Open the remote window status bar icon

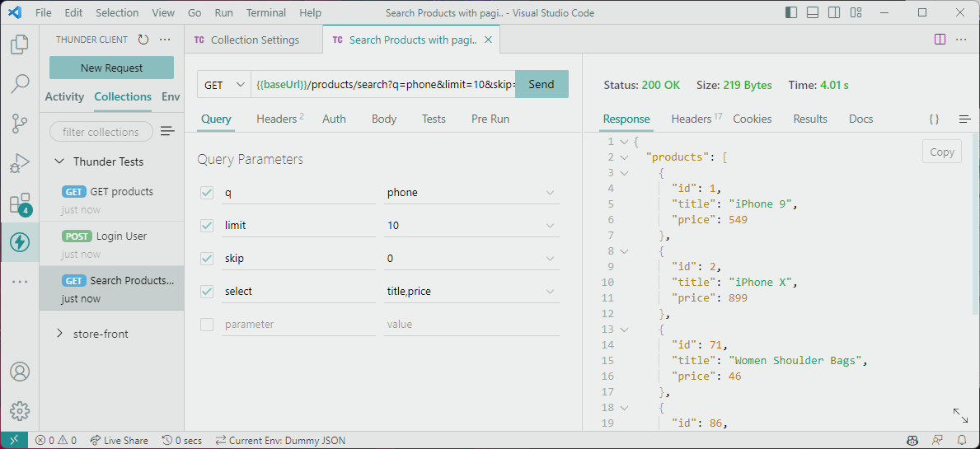14,440
